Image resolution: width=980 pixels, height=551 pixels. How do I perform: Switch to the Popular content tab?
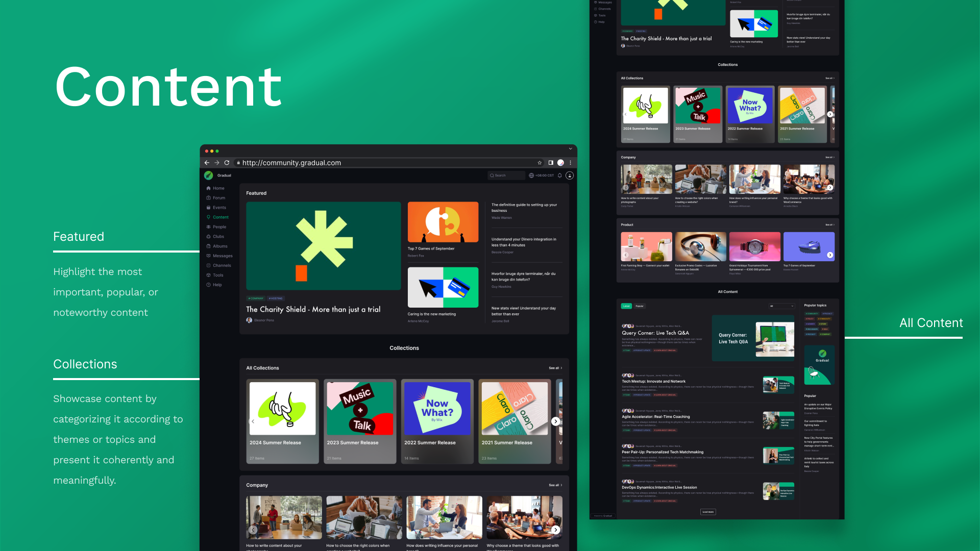[x=640, y=306]
